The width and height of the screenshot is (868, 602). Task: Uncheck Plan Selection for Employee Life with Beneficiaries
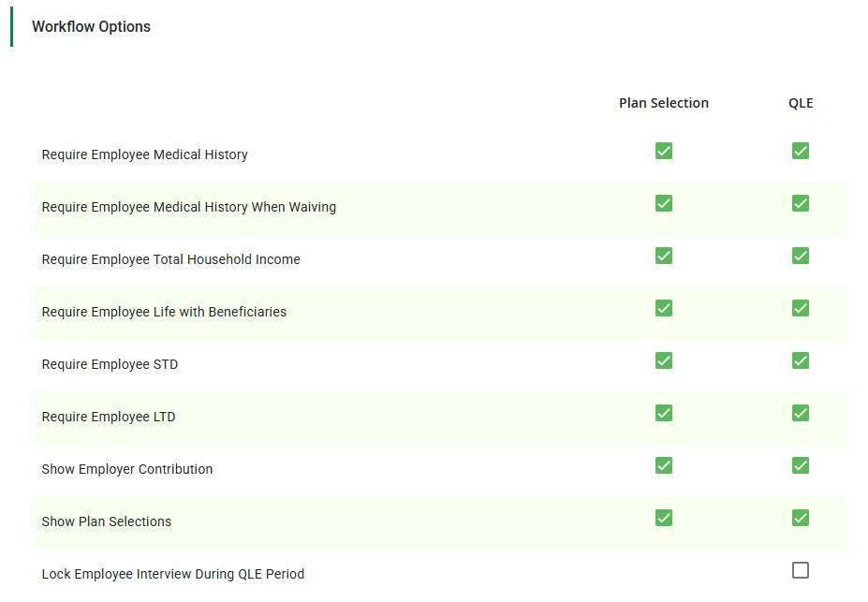coord(664,308)
